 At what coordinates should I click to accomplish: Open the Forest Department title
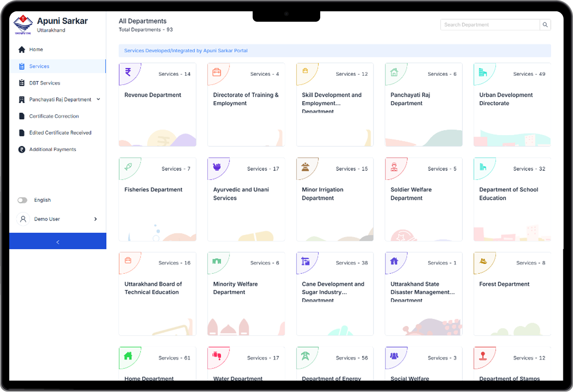point(504,284)
